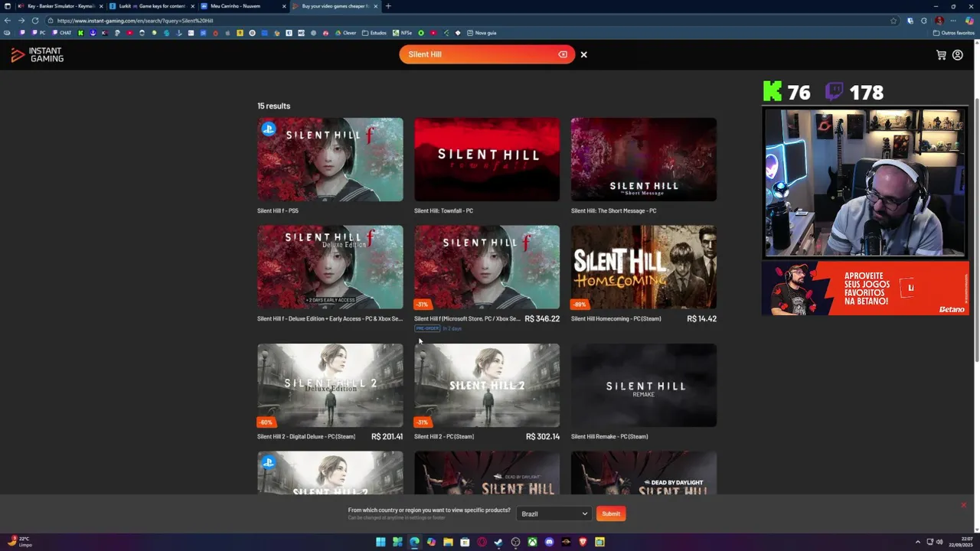The width and height of the screenshot is (980, 551).
Task: Open Silent Hill f Deluxe Edition thumbnail
Action: (330, 267)
